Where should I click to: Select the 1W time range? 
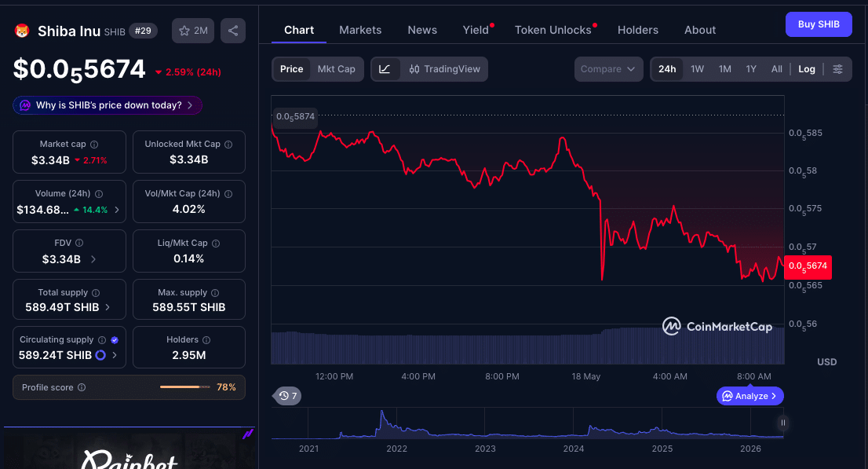pos(697,69)
